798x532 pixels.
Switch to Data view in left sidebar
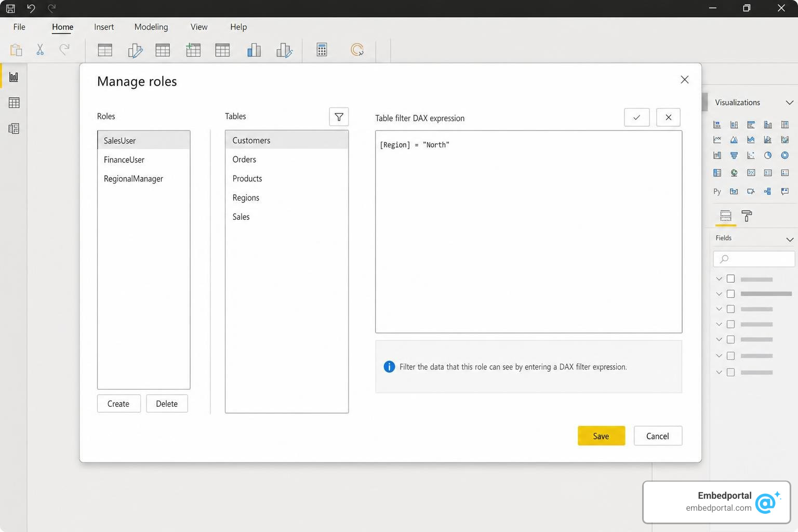point(14,103)
